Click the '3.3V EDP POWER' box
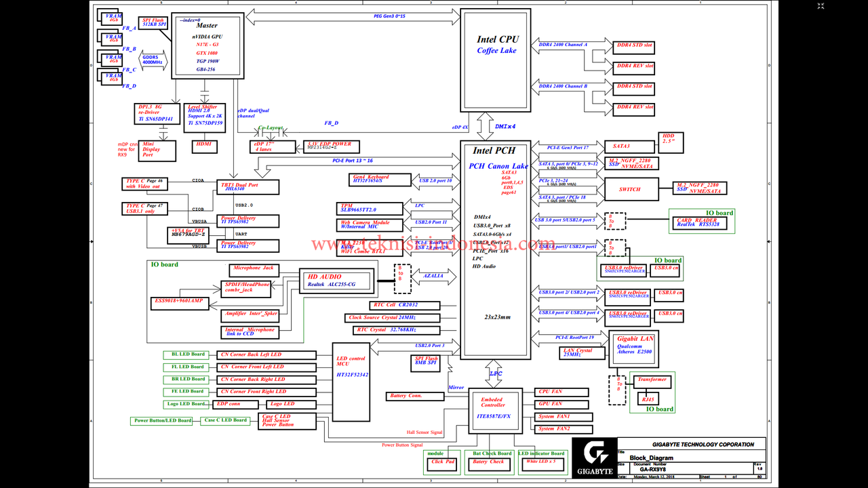 tap(332, 146)
